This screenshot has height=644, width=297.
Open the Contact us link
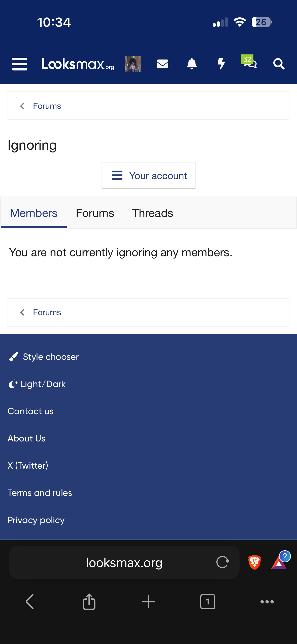point(30,411)
